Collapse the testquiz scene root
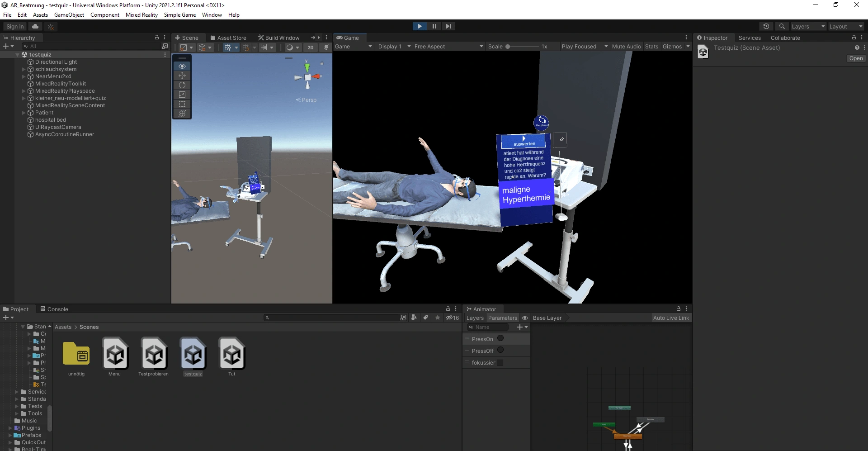The width and height of the screenshot is (868, 451). pos(18,55)
